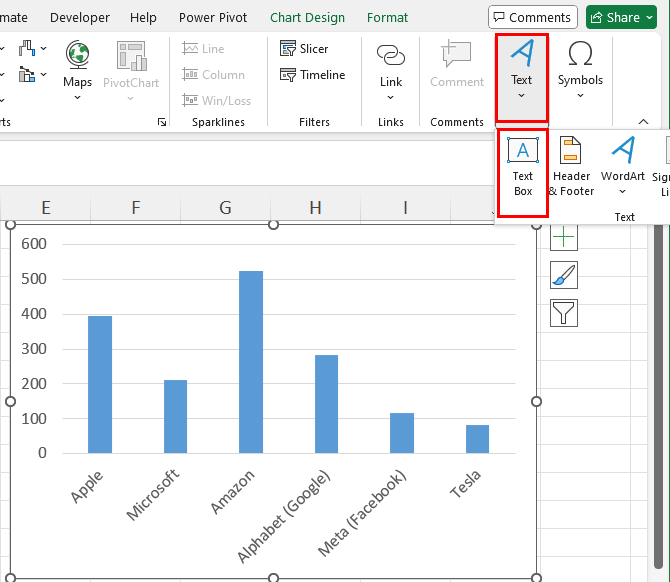Expand the Link dropdown arrow

pyautogui.click(x=391, y=97)
